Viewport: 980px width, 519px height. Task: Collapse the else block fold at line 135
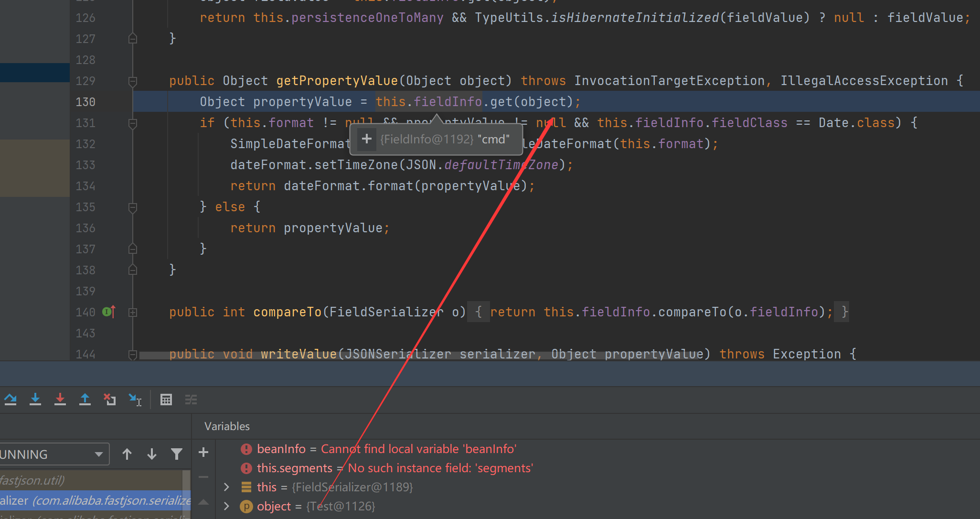pyautogui.click(x=133, y=207)
